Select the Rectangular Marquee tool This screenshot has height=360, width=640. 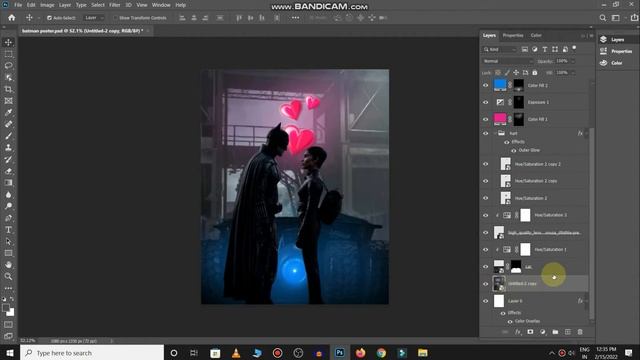pyautogui.click(x=8, y=54)
